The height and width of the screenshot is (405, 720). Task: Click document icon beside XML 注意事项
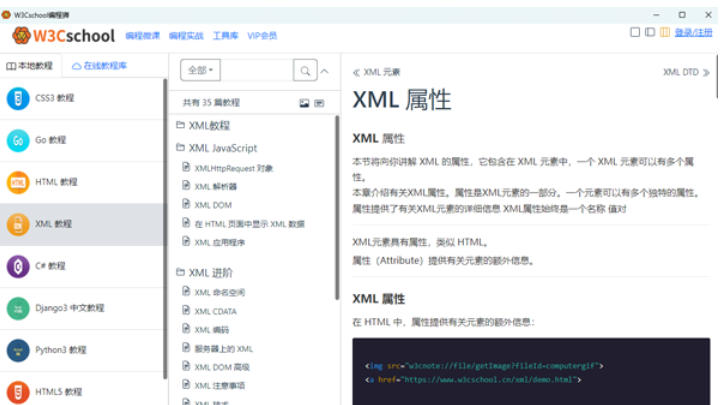tap(186, 384)
